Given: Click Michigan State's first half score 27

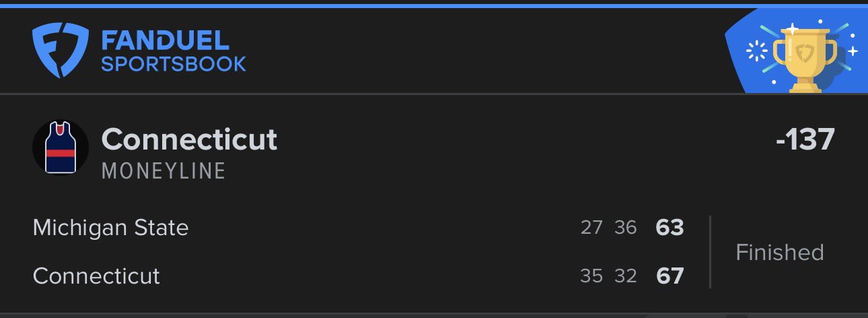Looking at the screenshot, I should tap(591, 228).
